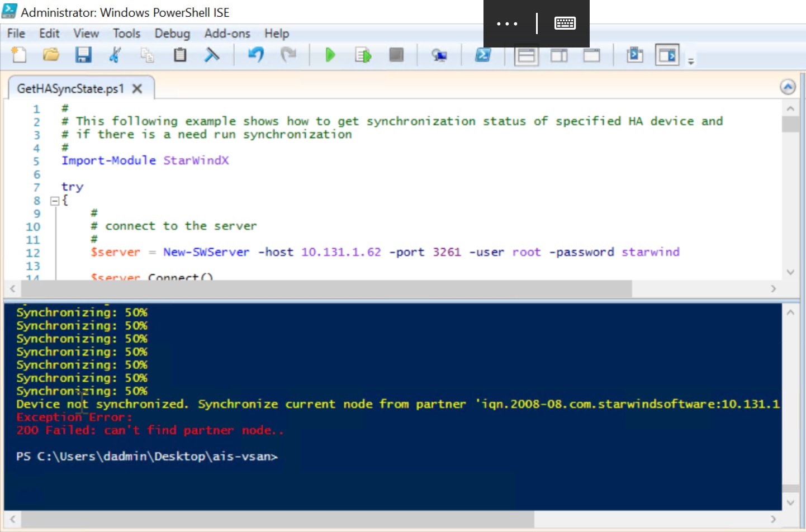This screenshot has width=806, height=532.
Task: Close the GetHASyncState.ps1 tab
Action: point(138,88)
